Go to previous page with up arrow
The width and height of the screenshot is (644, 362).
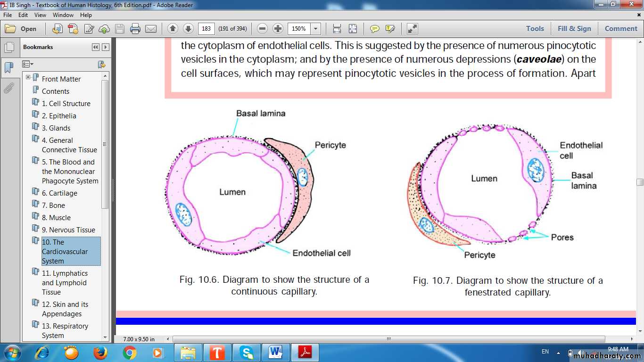click(x=173, y=29)
